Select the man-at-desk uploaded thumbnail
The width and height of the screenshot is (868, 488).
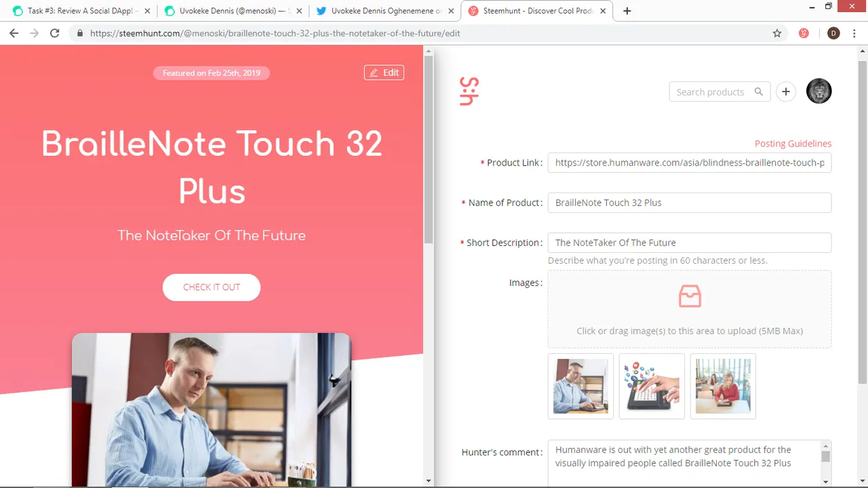coord(580,386)
